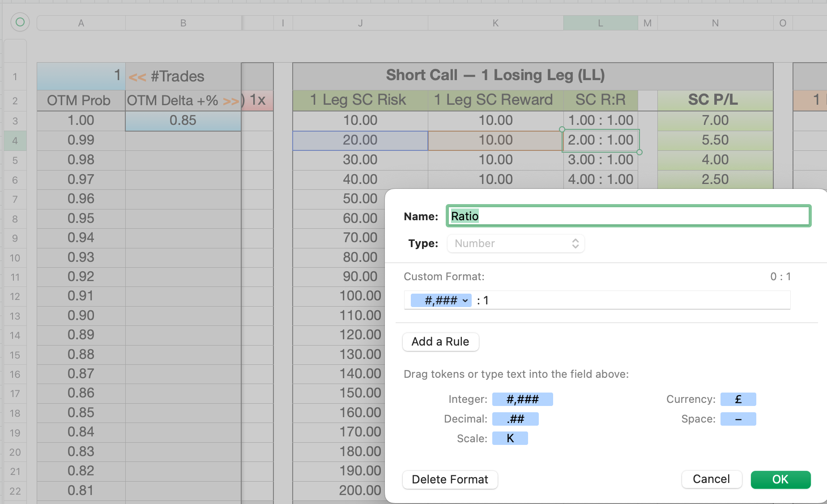827x504 pixels.
Task: Click the table handle circle at top-left
Action: click(20, 22)
